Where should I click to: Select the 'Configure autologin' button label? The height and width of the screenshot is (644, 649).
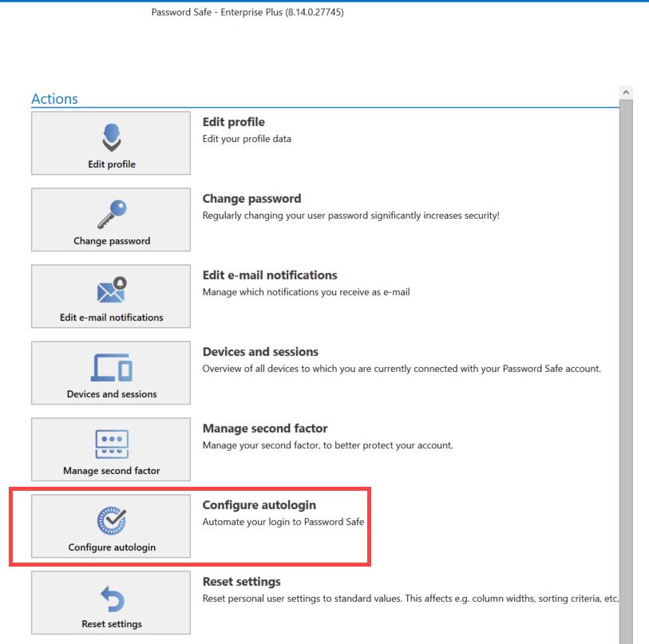click(112, 547)
